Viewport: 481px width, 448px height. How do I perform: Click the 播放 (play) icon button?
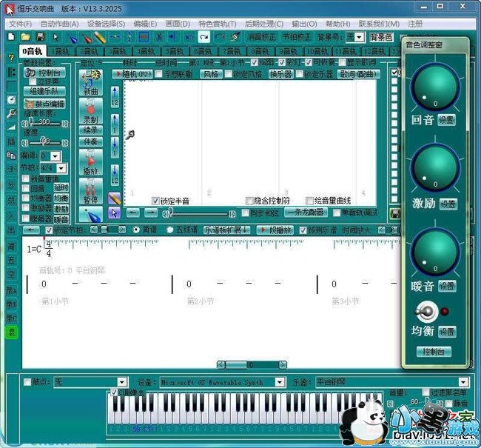(90, 161)
